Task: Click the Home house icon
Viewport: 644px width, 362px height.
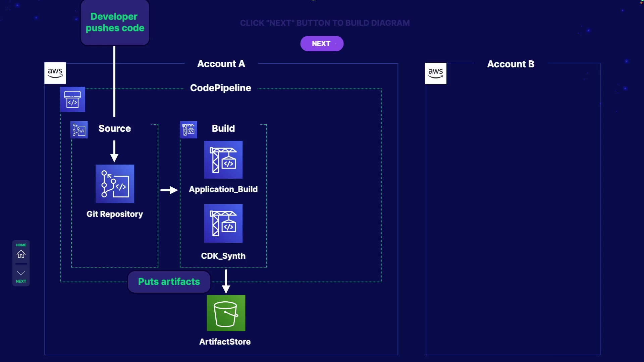Action: [21, 254]
